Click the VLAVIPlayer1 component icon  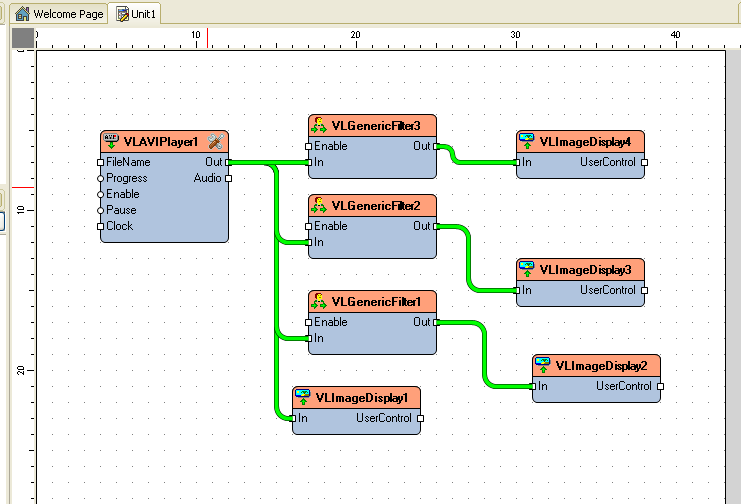(x=111, y=141)
